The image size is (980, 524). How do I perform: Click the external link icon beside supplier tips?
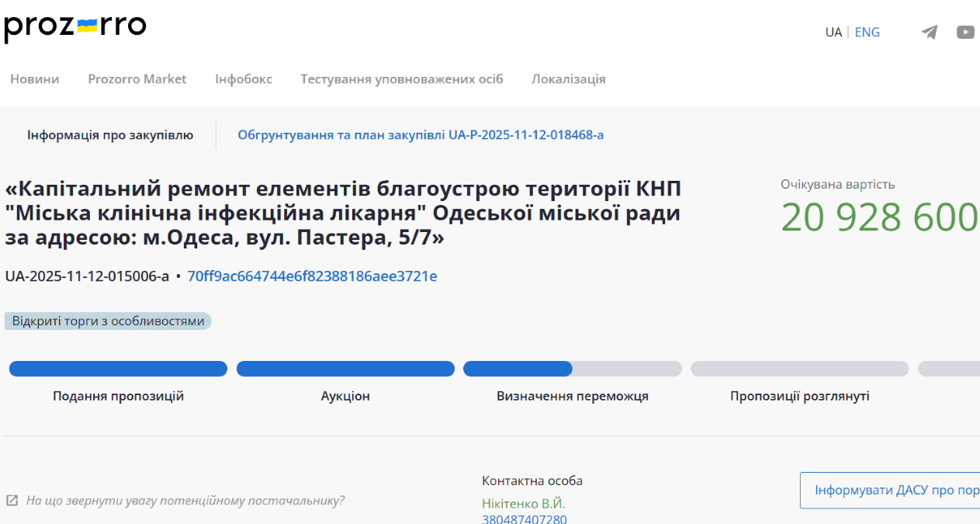pos(12,501)
